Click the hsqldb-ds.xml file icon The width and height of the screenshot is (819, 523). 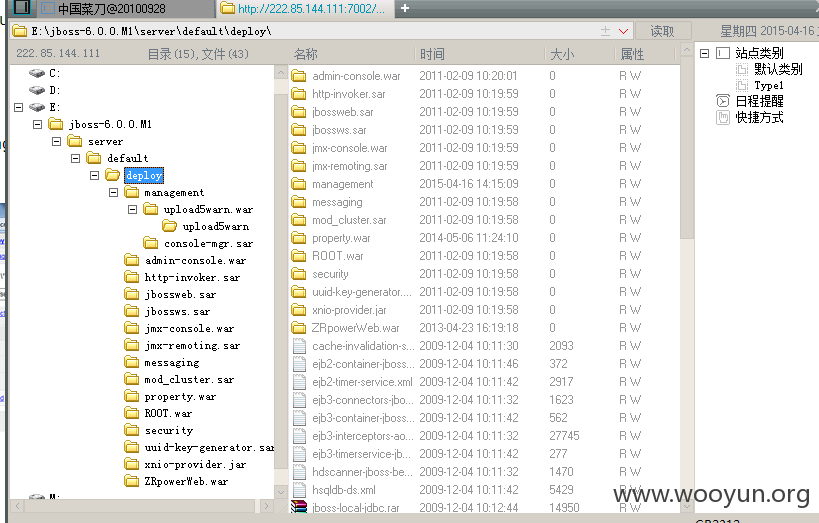click(x=299, y=490)
